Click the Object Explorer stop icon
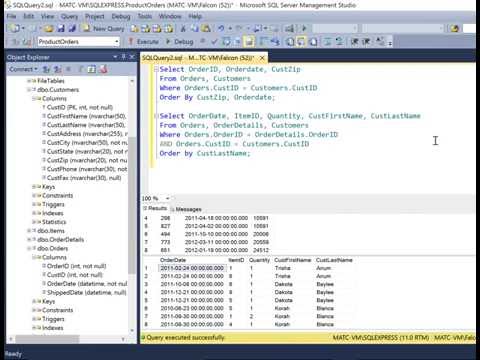This screenshot has width=480, height=360. point(68,69)
